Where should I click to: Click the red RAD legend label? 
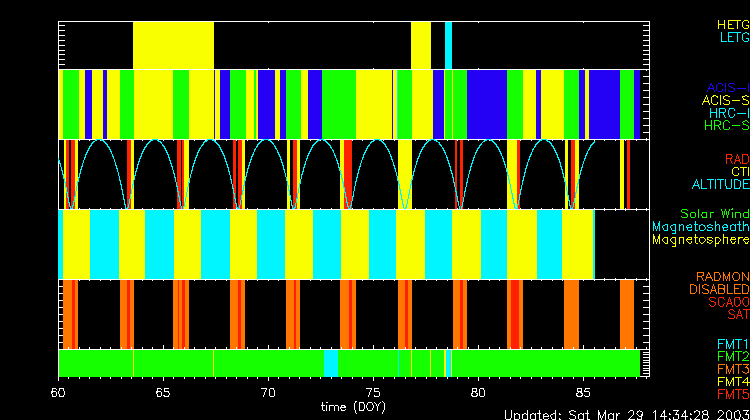(736, 159)
